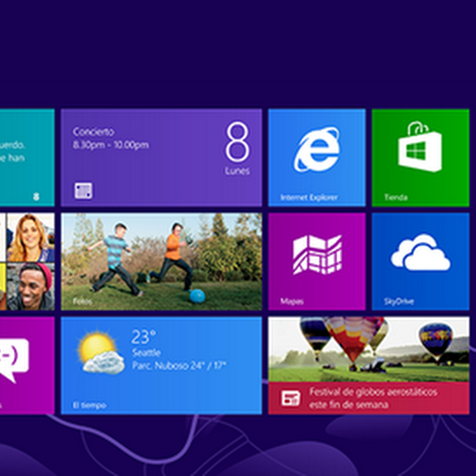Screen dimensions: 476x476
Task: Open the calendar tile showing Concierto
Action: 161,158
